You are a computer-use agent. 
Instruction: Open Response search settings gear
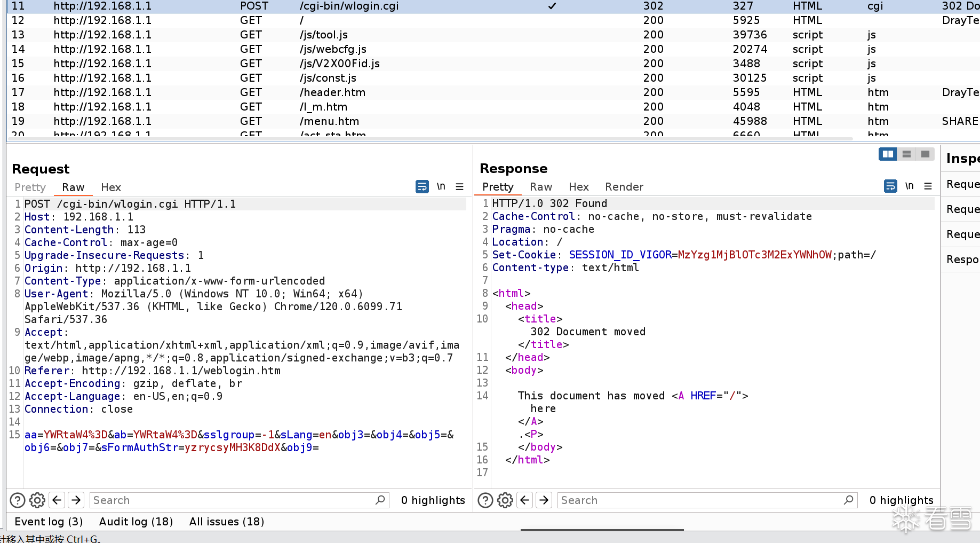tap(505, 500)
